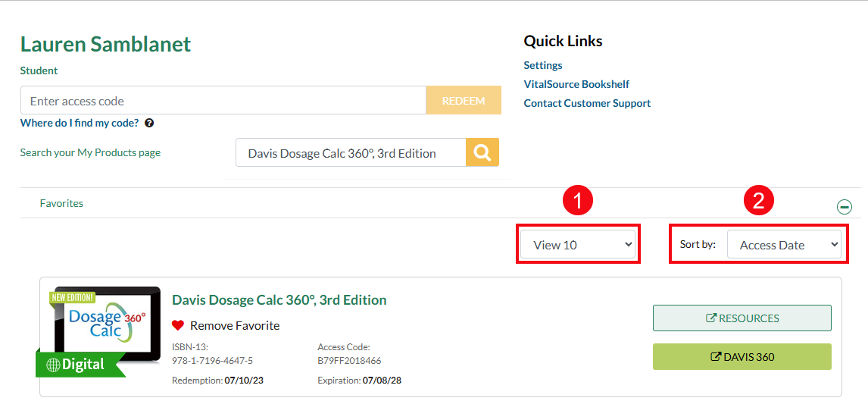Open the Sort by Access Date dropdown
868x401 pixels.
click(x=784, y=244)
